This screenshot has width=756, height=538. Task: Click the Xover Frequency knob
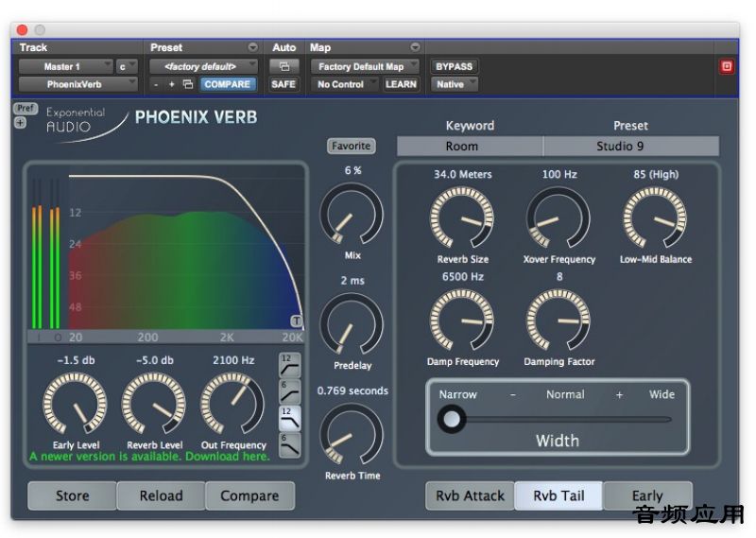(x=558, y=217)
